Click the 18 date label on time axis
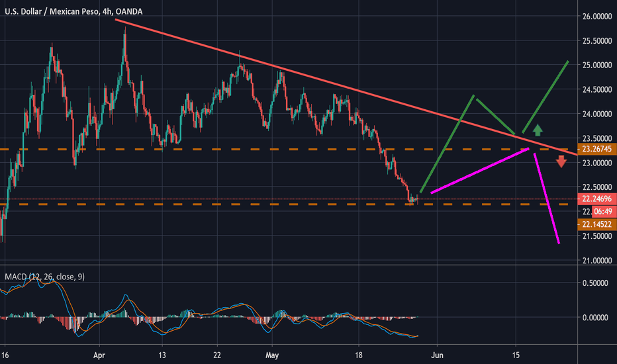The image size is (617, 364). click(x=358, y=355)
